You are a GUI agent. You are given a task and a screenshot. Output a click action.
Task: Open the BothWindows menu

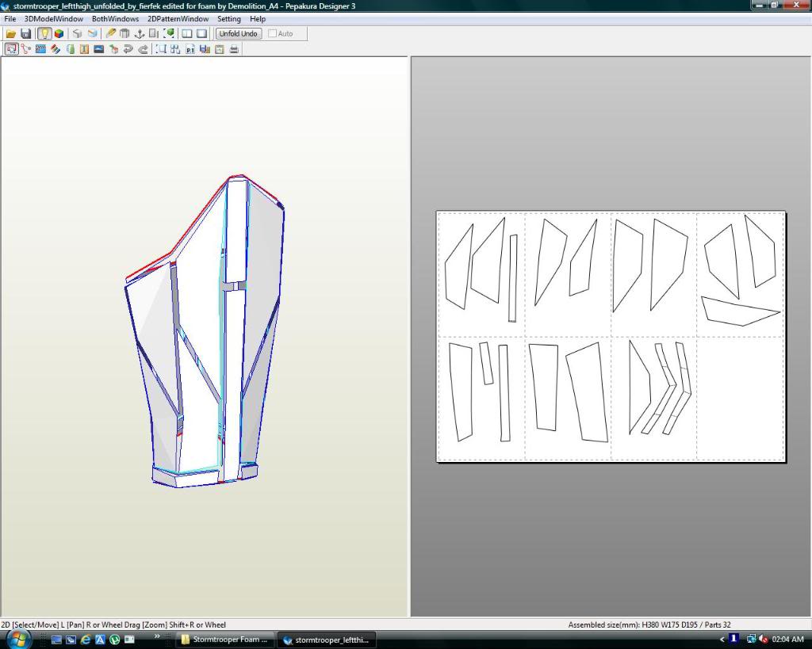point(115,19)
